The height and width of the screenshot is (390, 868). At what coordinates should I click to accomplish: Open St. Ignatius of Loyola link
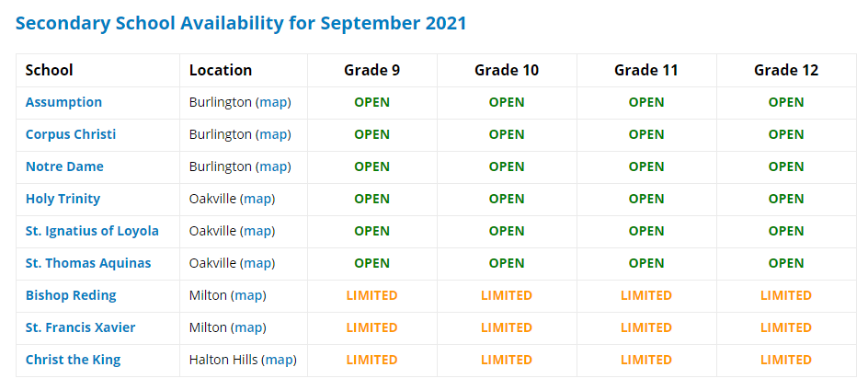92,231
